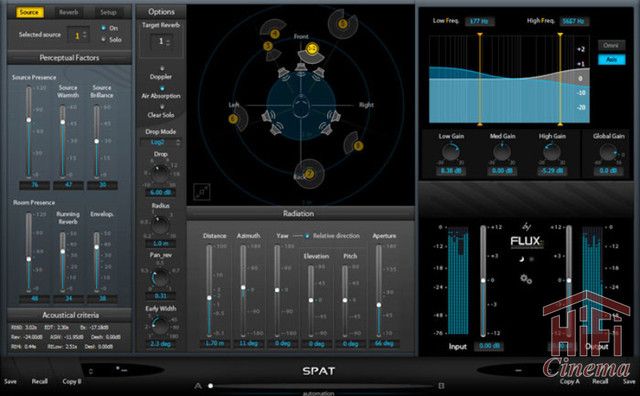This screenshot has height=396, width=640.
Task: Click the Copy B button
Action: click(72, 381)
